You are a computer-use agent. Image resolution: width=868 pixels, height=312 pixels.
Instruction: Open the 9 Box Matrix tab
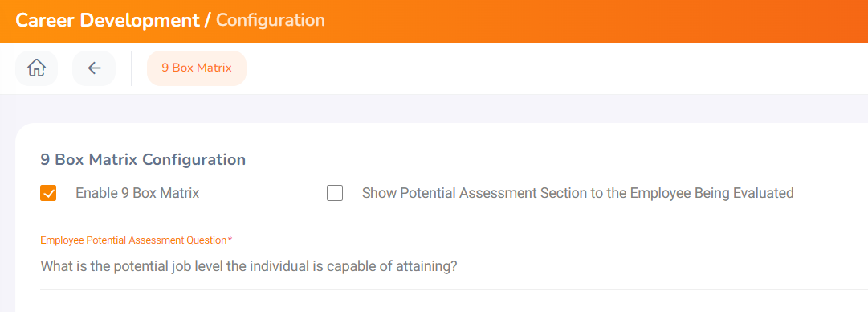197,68
